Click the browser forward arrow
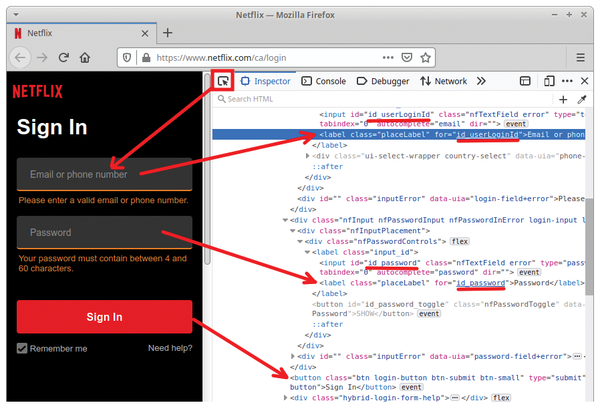 coord(42,58)
